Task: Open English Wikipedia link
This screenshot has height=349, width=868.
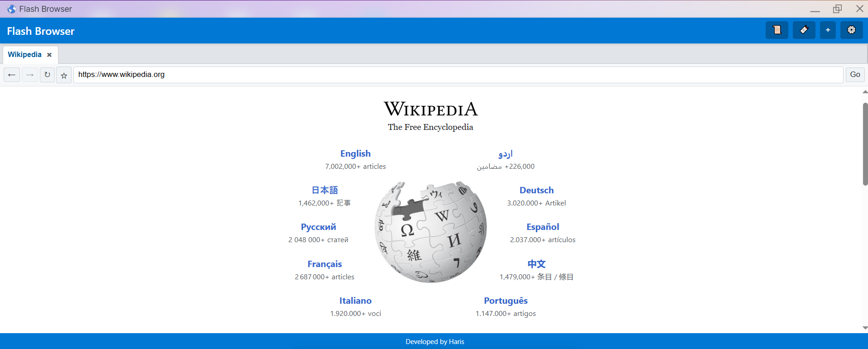Action: (356, 154)
